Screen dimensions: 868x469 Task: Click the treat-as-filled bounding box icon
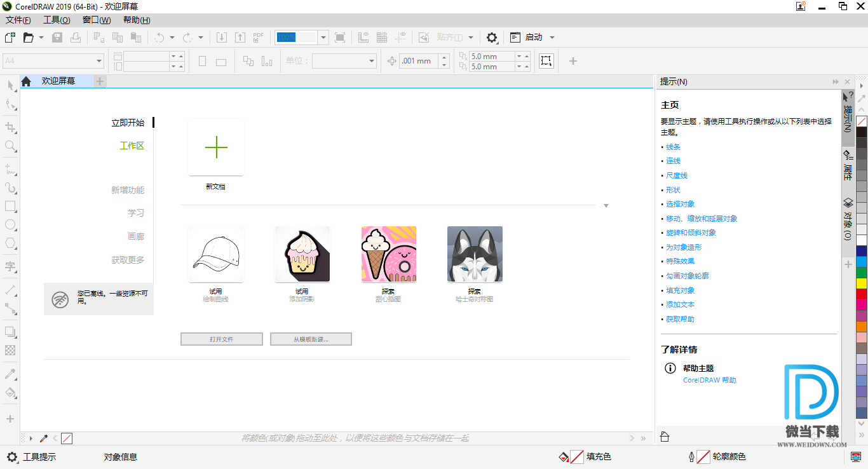click(546, 61)
